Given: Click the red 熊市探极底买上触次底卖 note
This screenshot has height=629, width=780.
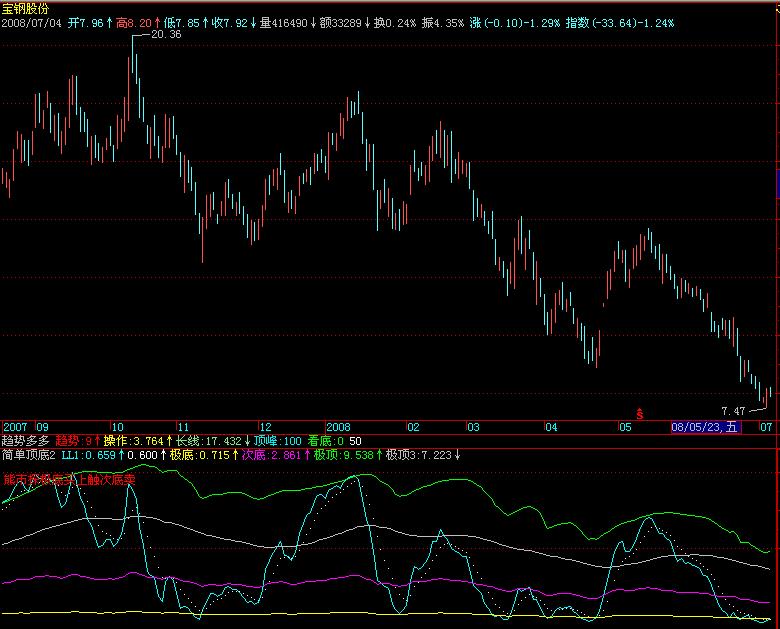Looking at the screenshot, I should click(69, 480).
